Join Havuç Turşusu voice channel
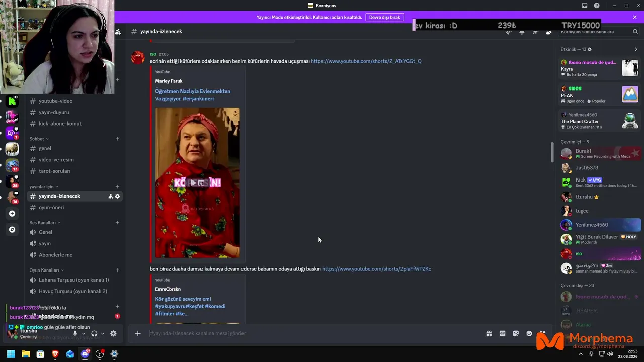644x362 pixels. (x=74, y=291)
